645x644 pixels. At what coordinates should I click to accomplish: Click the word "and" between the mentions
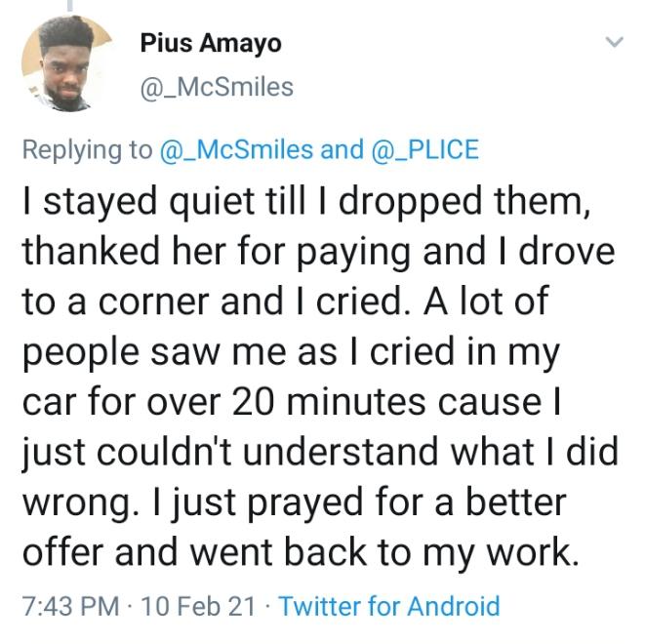point(342,149)
